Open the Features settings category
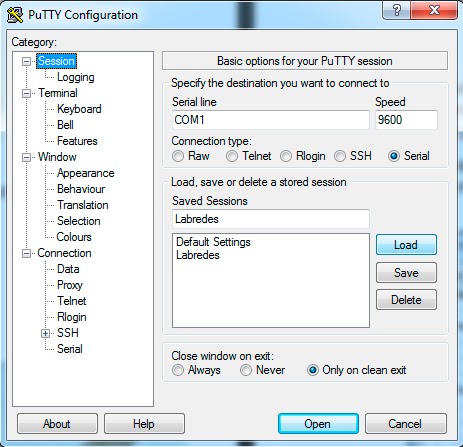Image resolution: width=463 pixels, height=447 pixels. click(77, 141)
